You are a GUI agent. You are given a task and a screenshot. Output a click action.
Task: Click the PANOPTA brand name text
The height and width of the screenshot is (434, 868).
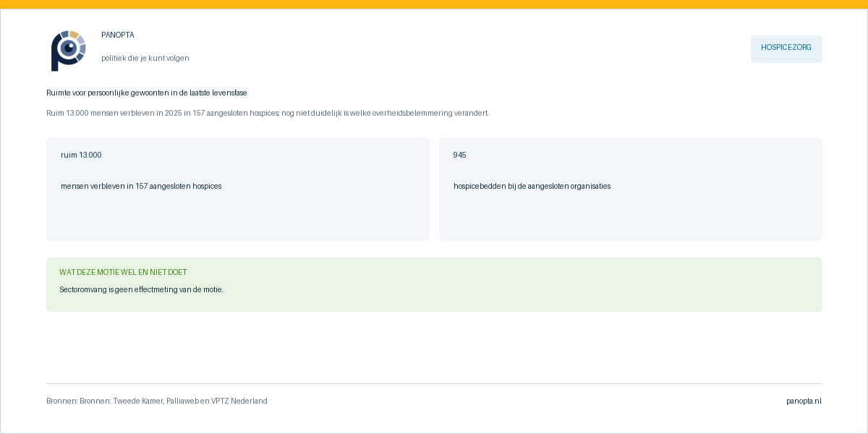click(x=118, y=35)
